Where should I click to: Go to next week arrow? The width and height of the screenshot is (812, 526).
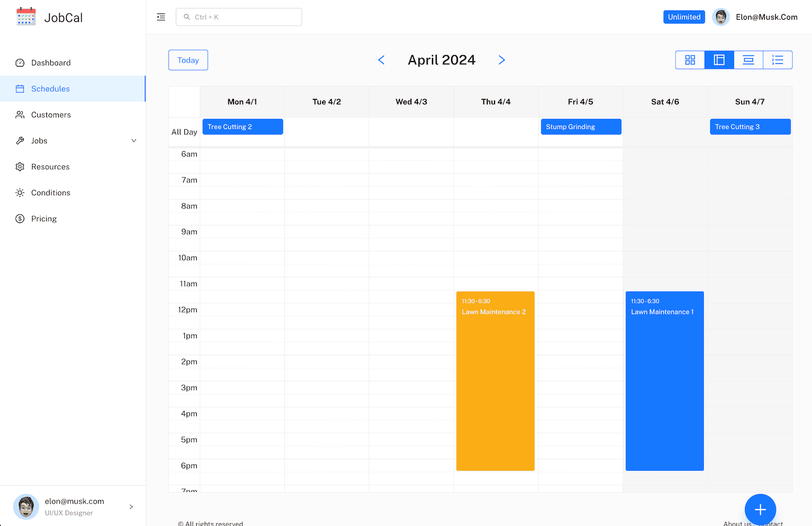pos(501,60)
